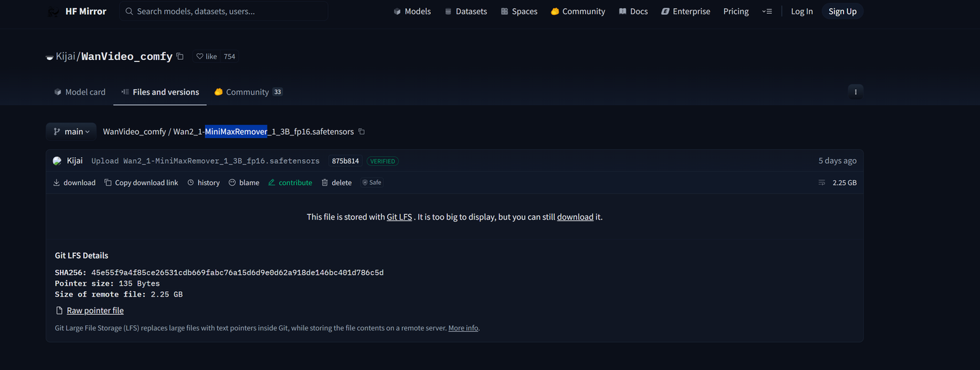Switch to the Model card tab
The height and width of the screenshot is (370, 980).
[x=80, y=92]
